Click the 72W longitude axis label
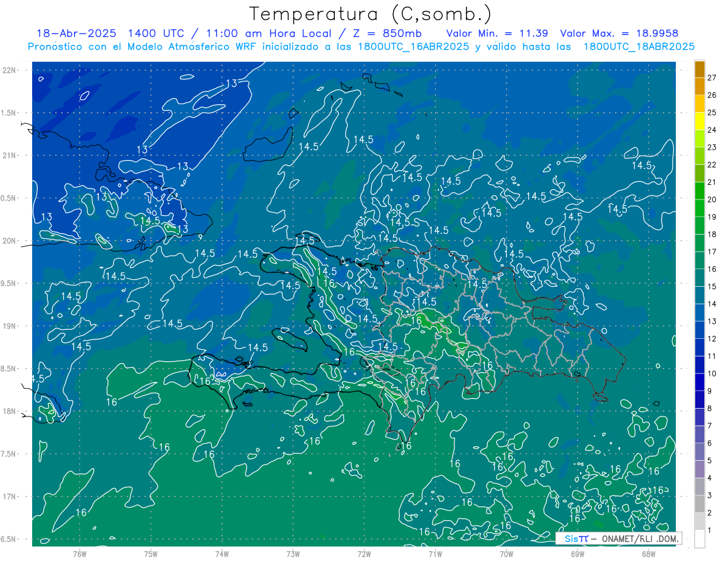Viewport: 728px width, 562px height. (x=364, y=554)
